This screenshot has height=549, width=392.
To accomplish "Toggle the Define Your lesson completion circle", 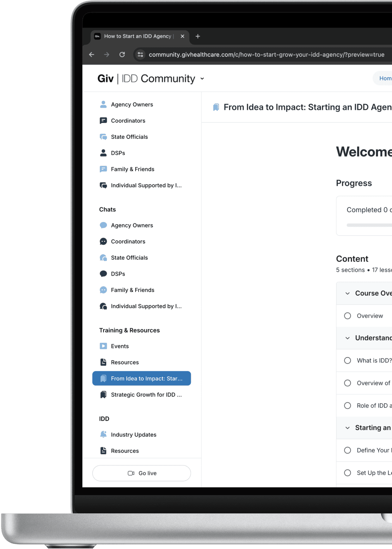I will pos(347,450).
